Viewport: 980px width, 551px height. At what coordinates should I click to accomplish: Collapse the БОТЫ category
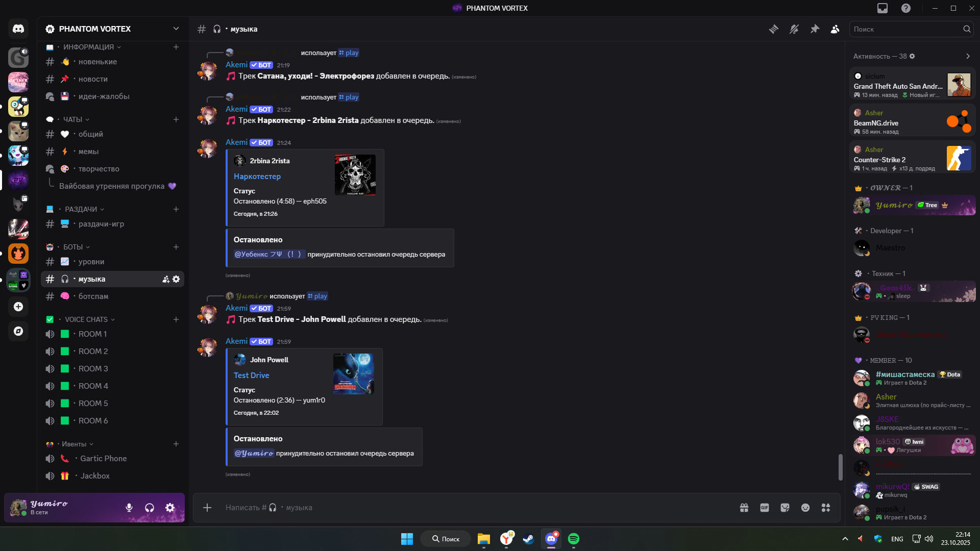point(73,247)
